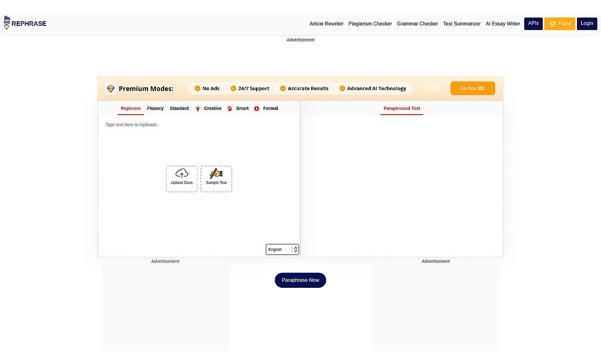Switch to the Standard mode tab
601x364 pixels.
click(179, 109)
